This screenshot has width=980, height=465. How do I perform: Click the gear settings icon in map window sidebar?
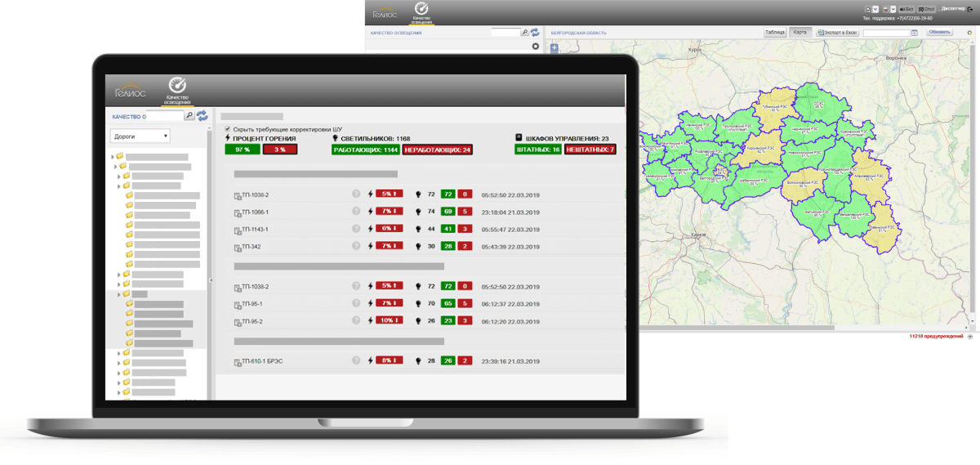point(536,47)
